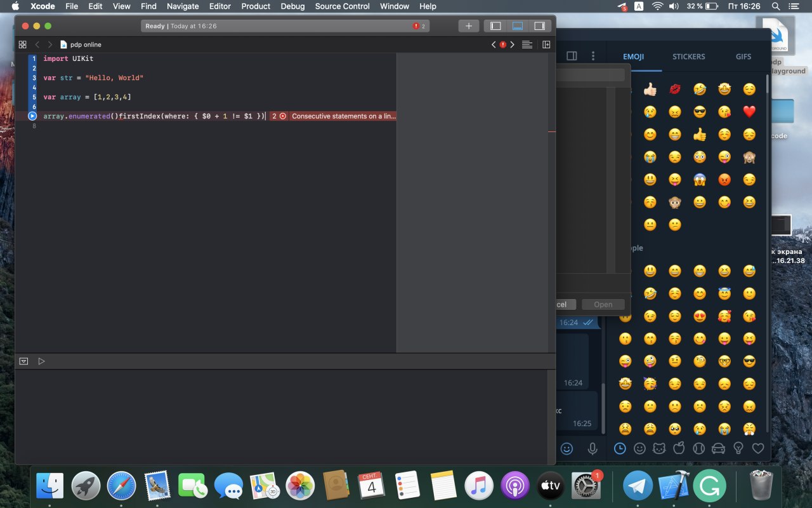Viewport: 812px width, 508px height.
Task: Go forward in Xcode editor history
Action: coord(49,44)
